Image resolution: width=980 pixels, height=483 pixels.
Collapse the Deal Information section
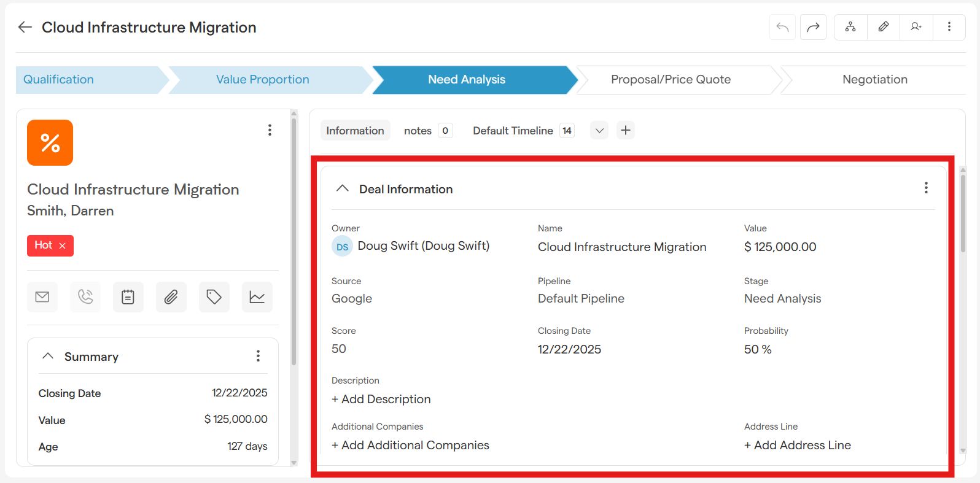click(343, 188)
